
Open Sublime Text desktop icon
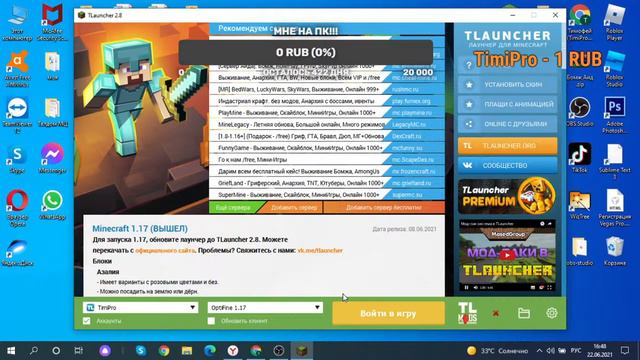click(614, 161)
